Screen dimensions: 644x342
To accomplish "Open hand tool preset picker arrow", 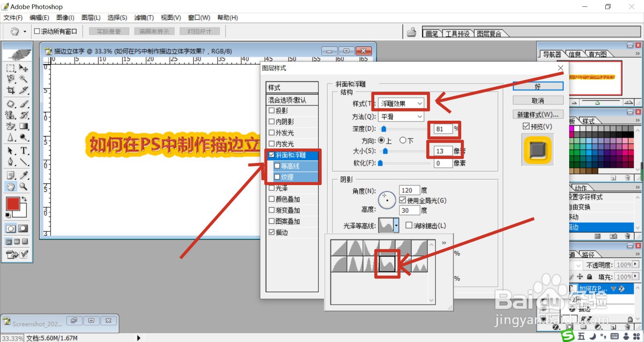I will tap(25, 31).
